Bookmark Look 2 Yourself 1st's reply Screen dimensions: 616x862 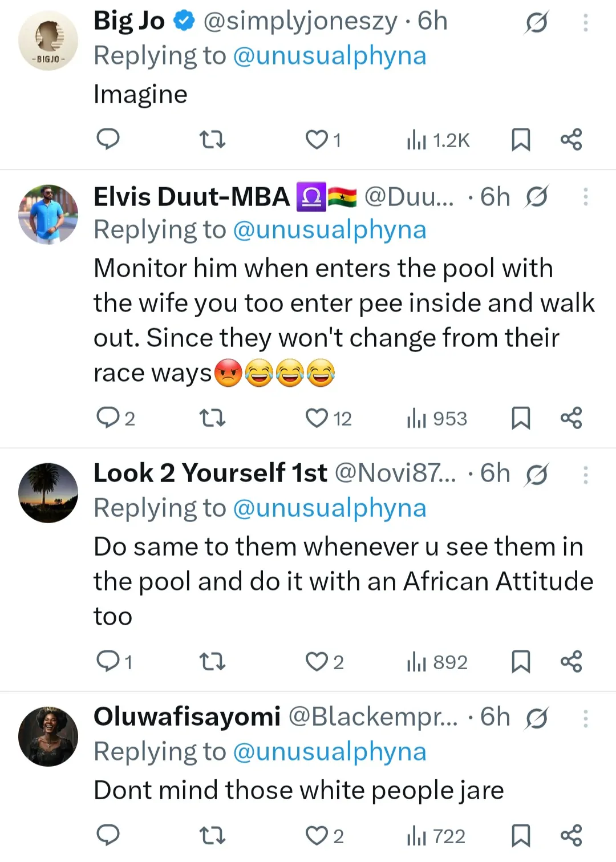(520, 662)
